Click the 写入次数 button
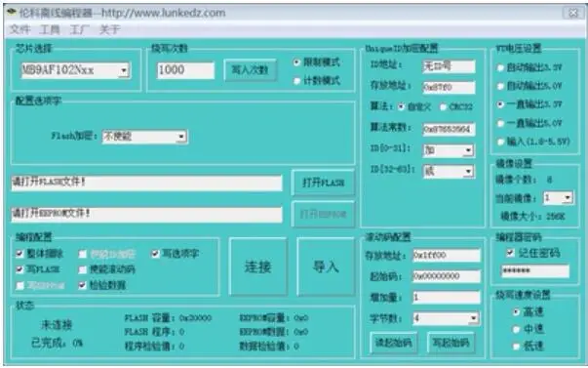This screenshot has height=368, width=588. point(251,70)
